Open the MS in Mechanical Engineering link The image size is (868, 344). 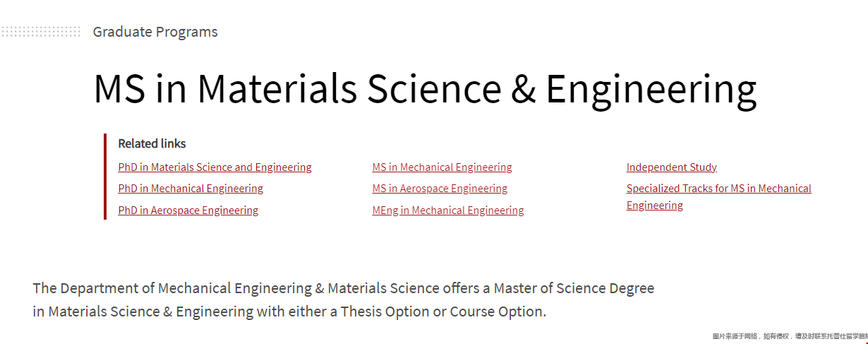pyautogui.click(x=442, y=167)
